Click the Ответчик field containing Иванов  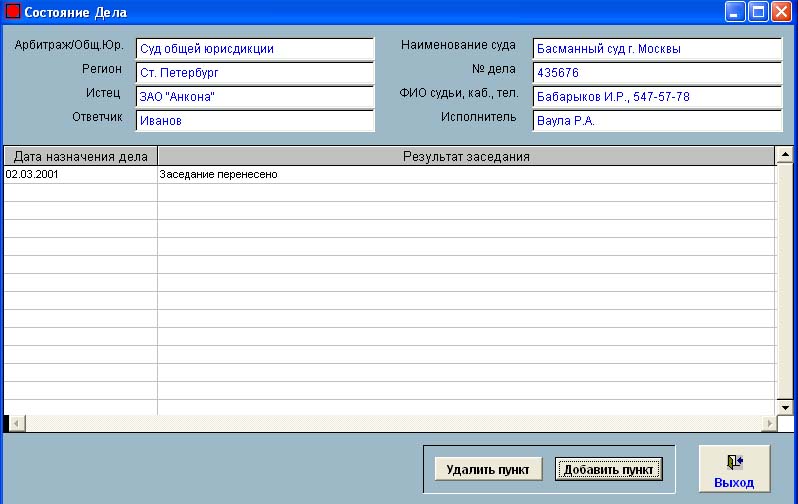[x=254, y=121]
